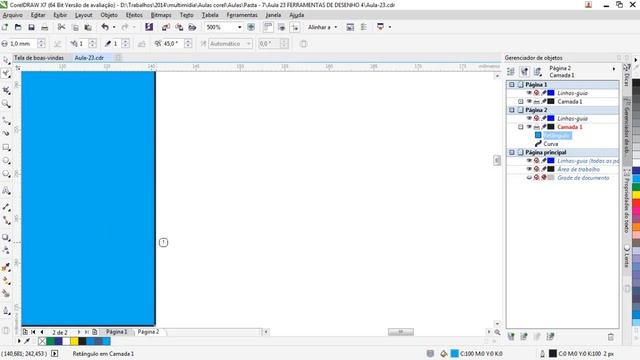Toggle layer manager view button in object manager

(x=538, y=72)
